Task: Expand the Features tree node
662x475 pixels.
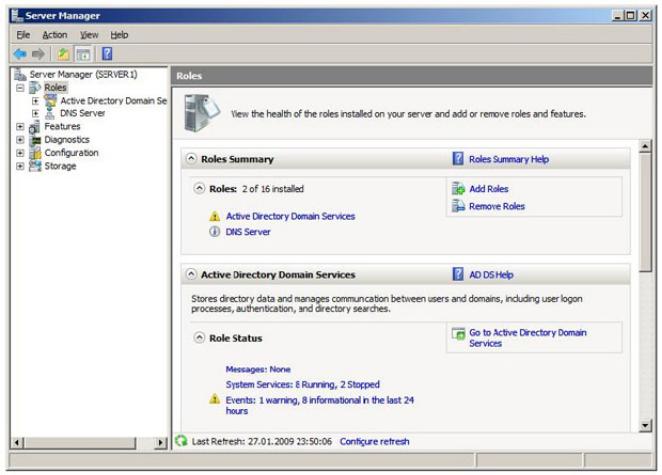Action: pyautogui.click(x=20, y=127)
